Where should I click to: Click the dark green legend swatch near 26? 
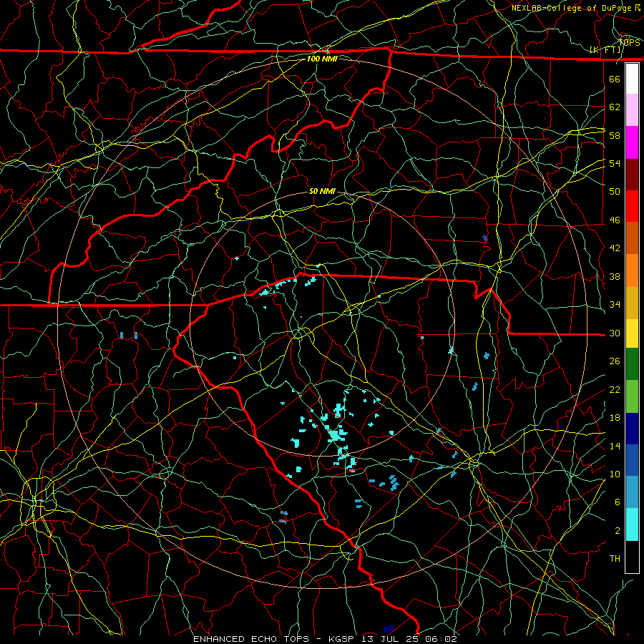[632, 364]
